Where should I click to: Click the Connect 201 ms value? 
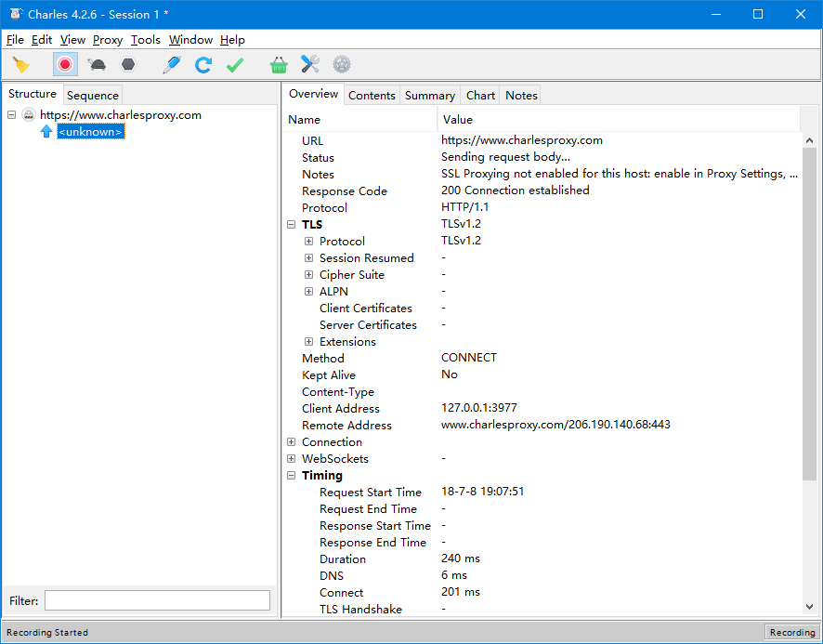pyautogui.click(x=461, y=592)
